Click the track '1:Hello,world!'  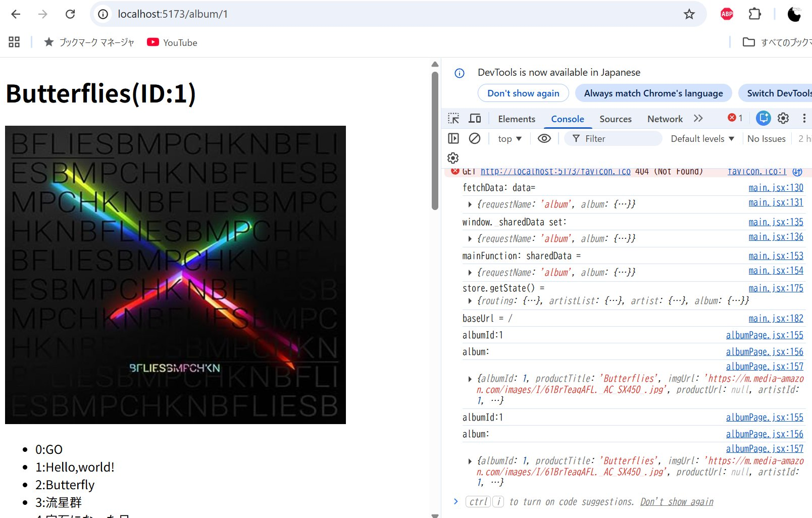point(75,467)
